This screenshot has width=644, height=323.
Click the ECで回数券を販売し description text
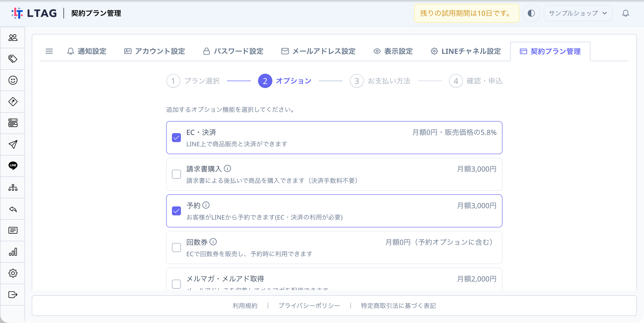[249, 254]
